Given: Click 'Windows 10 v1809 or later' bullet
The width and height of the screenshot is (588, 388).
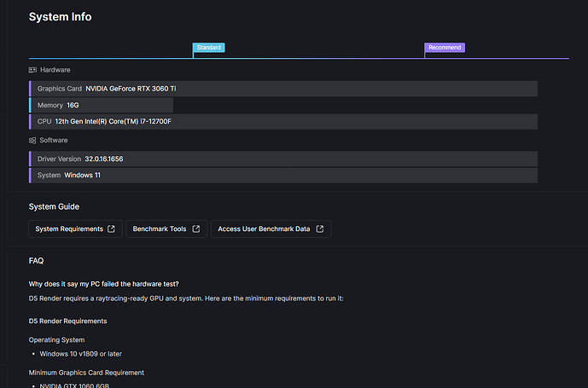Looking at the screenshot, I should pyautogui.click(x=80, y=354).
